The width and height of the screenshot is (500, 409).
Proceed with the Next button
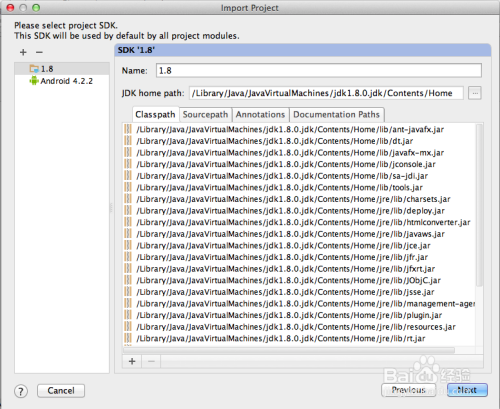(x=467, y=390)
